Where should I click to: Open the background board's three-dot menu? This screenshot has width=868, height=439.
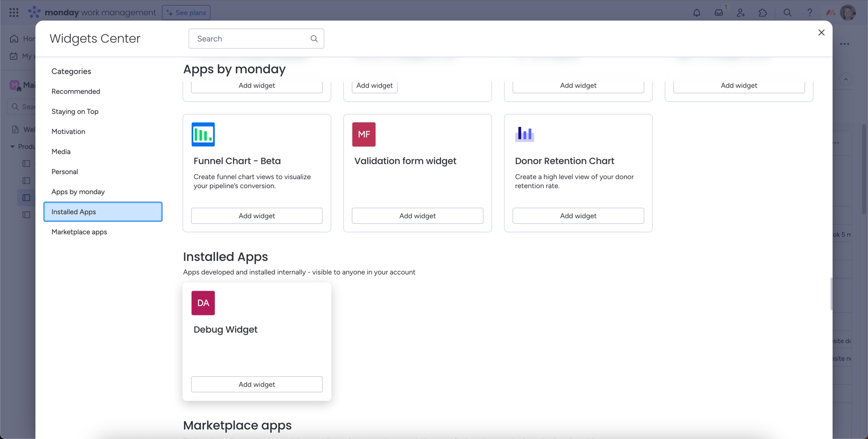pyautogui.click(x=844, y=44)
